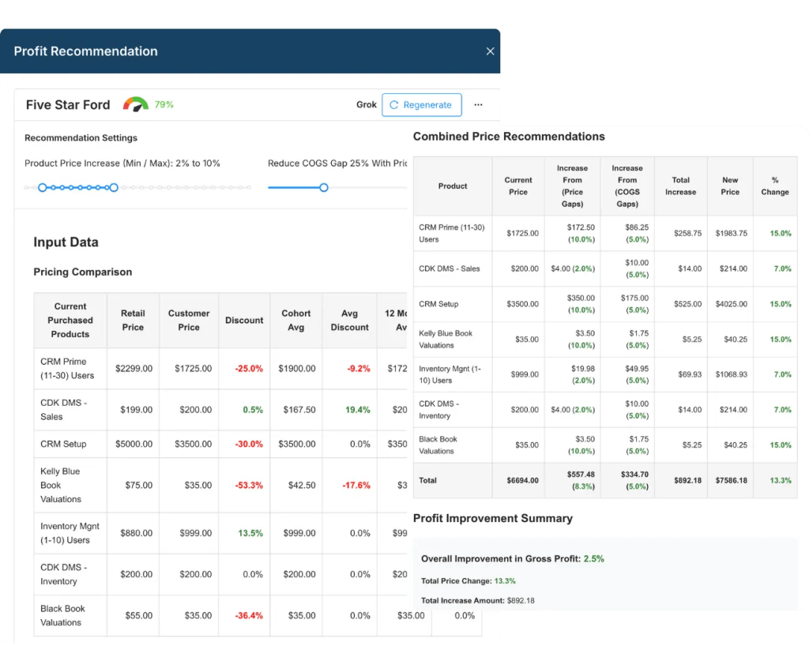Viewport: 809px width, 672px height.
Task: Click the -53.3% discount for Kelly Blue Book
Action: point(247,486)
